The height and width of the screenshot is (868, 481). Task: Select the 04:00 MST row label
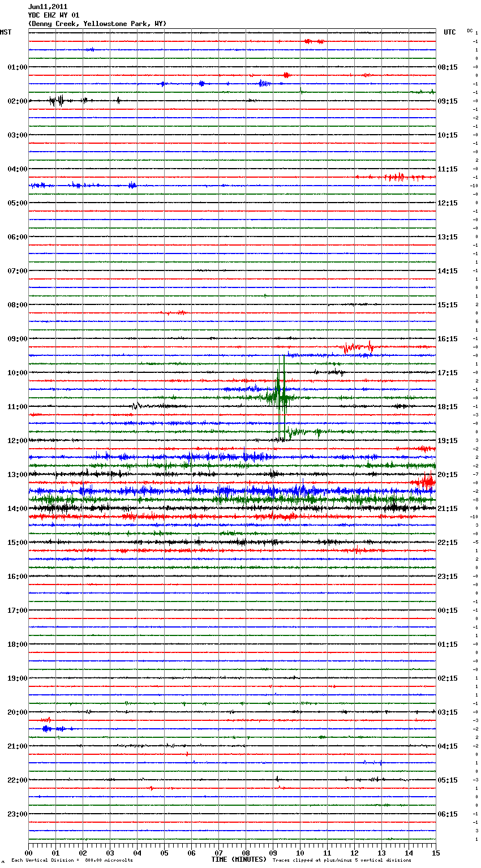[18, 169]
